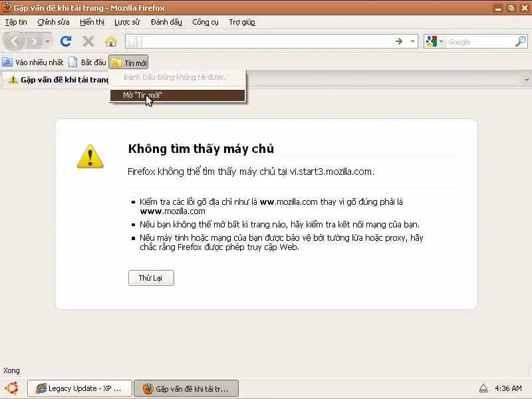Toggle the Tin mới feed bookmark

(128, 63)
